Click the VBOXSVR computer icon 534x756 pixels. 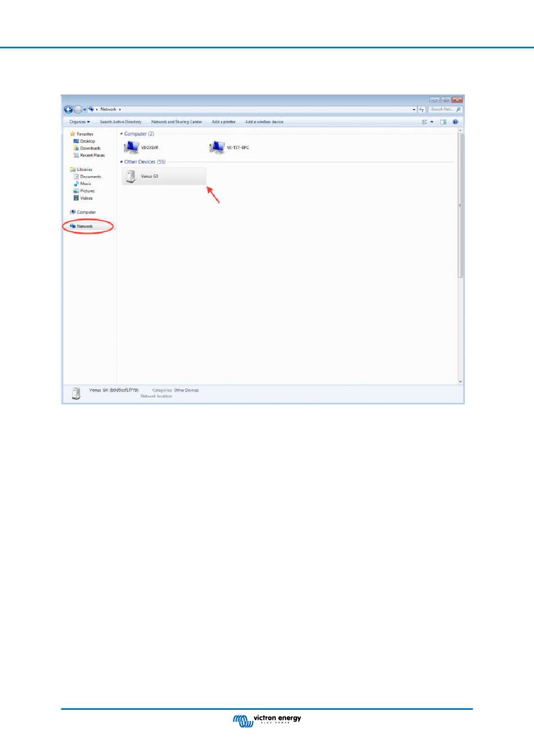point(131,148)
